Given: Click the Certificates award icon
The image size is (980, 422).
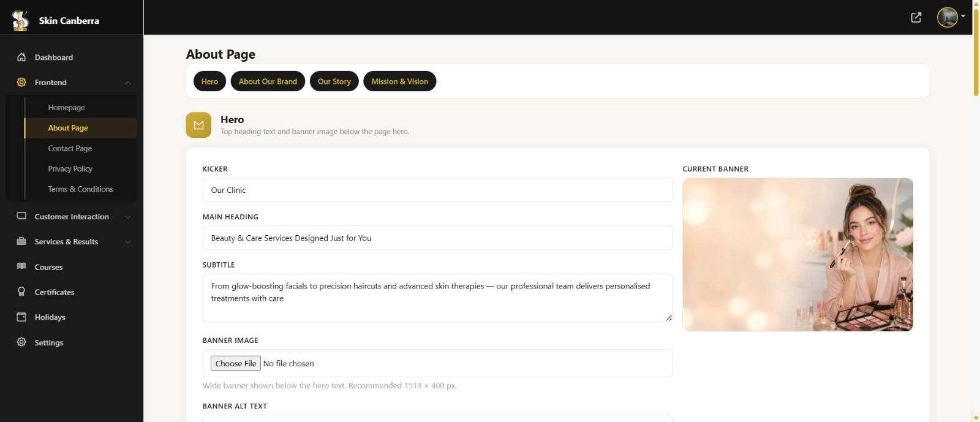Looking at the screenshot, I should 21,292.
